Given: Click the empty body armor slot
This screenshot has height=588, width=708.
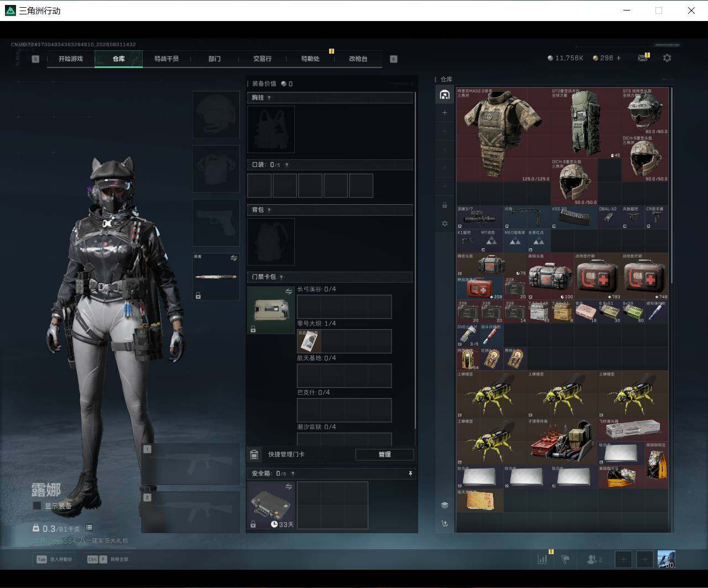Looking at the screenshot, I should tap(216, 169).
